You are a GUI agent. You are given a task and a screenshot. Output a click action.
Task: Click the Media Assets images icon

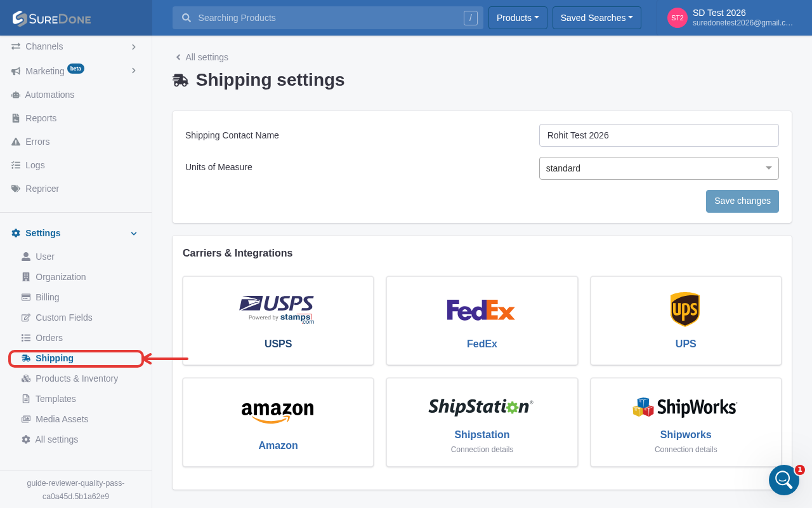(26, 419)
